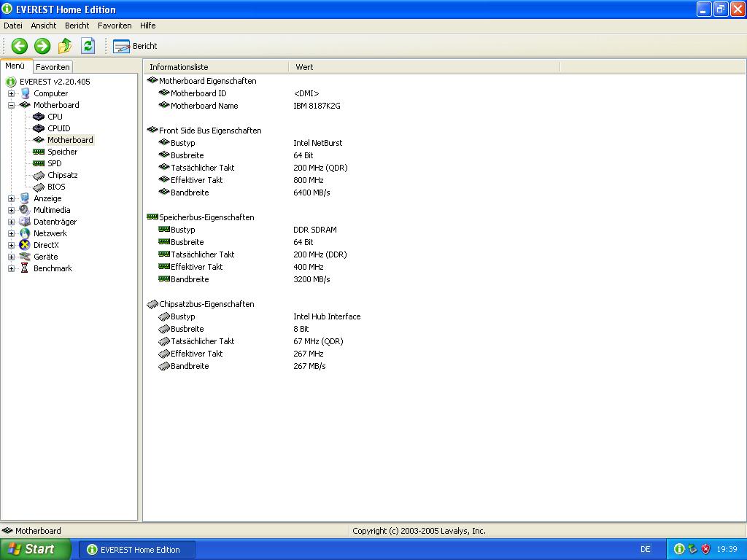Image resolution: width=747 pixels, height=560 pixels.
Task: Click the Anzeige monitor icon
Action: [25, 198]
